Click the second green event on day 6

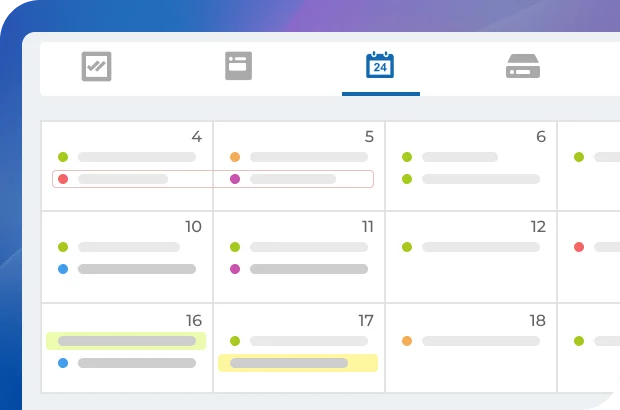pyautogui.click(x=480, y=179)
